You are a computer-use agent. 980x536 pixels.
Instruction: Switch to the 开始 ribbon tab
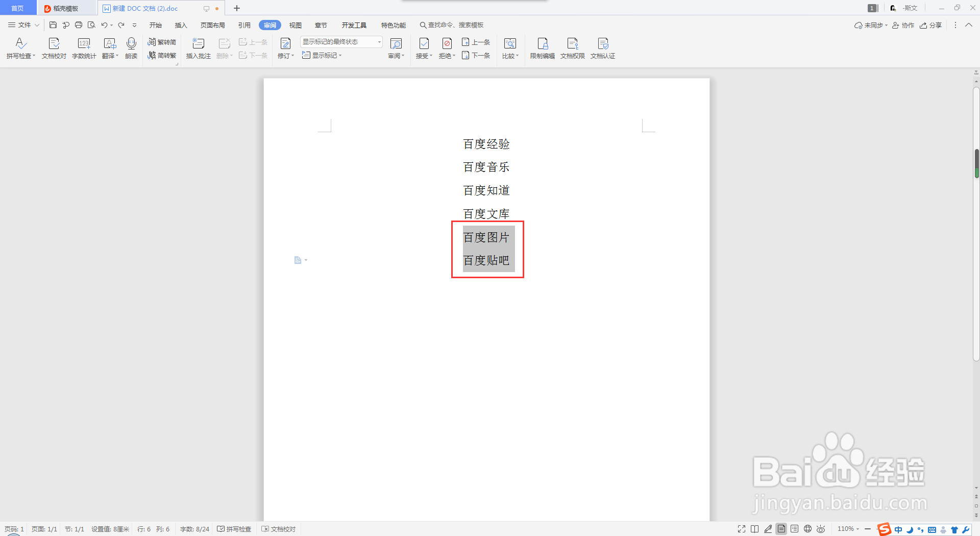click(156, 25)
